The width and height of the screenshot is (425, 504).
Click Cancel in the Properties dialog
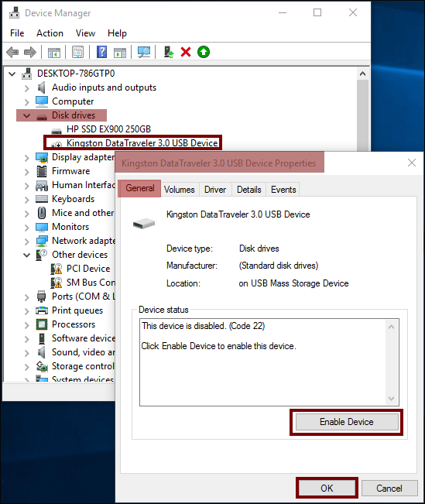coord(389,489)
